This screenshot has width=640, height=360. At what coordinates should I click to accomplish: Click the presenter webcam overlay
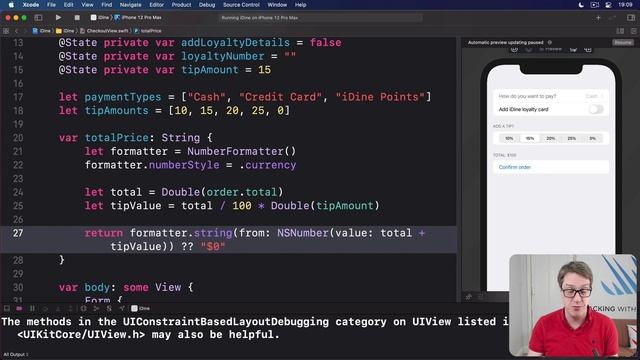(573, 305)
